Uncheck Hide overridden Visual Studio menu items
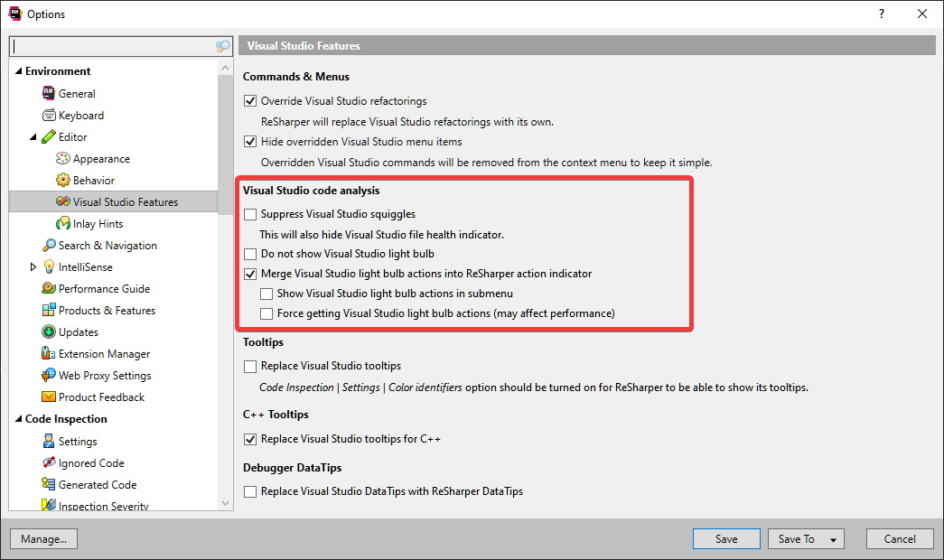Screen dimensions: 944x560 (250, 142)
